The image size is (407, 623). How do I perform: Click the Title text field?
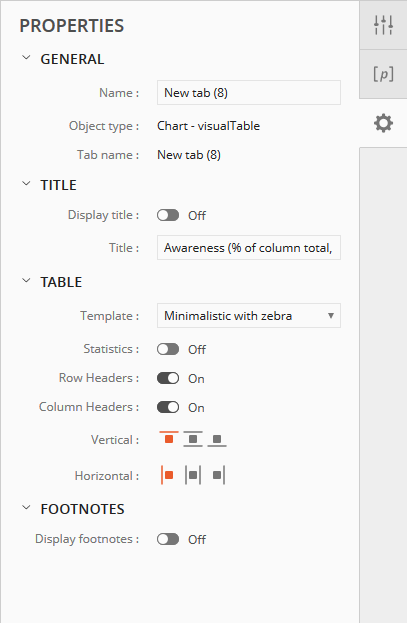[249, 248]
